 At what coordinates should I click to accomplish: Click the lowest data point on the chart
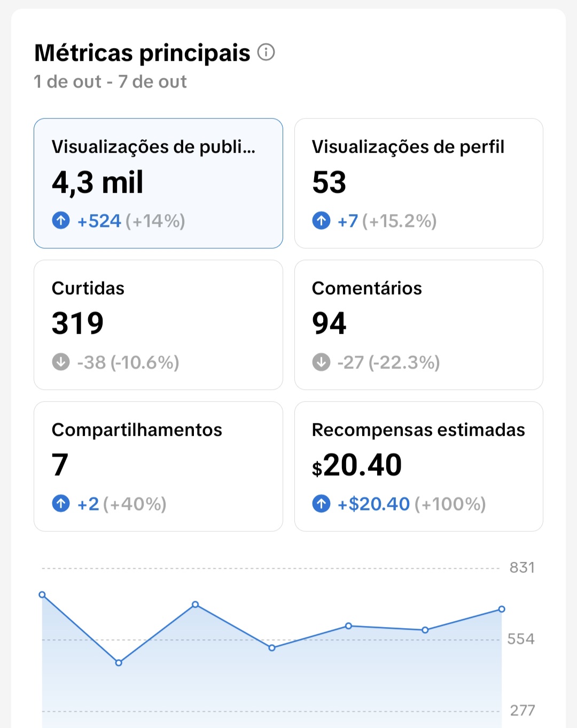coord(119,663)
